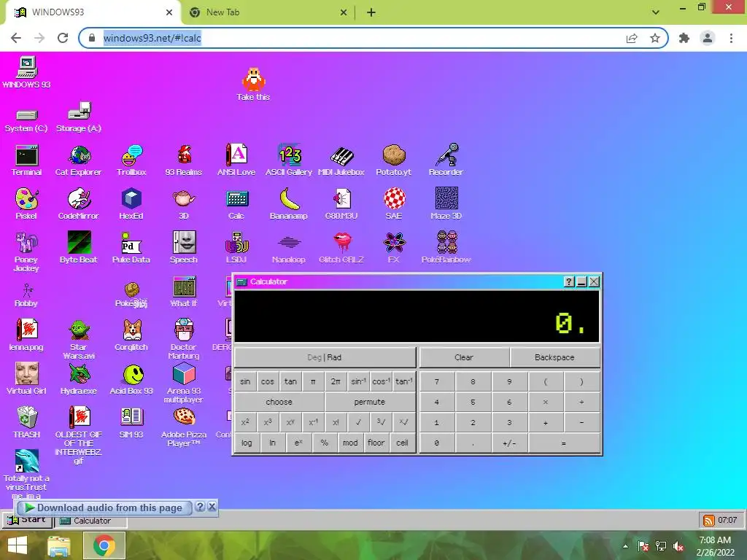Launch CodeMirror from the desktop
The image size is (747, 560).
click(79, 203)
